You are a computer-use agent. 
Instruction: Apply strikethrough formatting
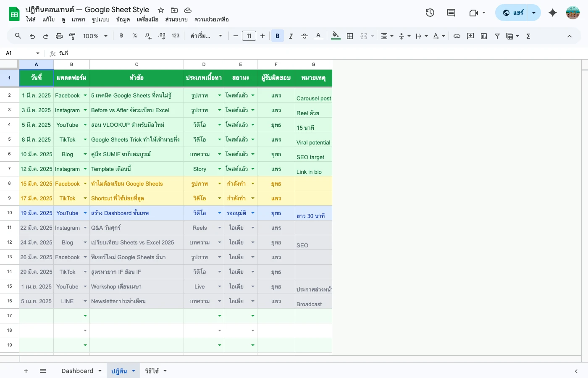tap(304, 36)
